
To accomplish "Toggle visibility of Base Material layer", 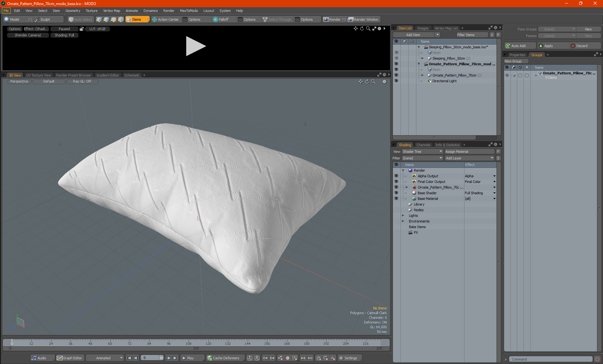I will 396,199.
